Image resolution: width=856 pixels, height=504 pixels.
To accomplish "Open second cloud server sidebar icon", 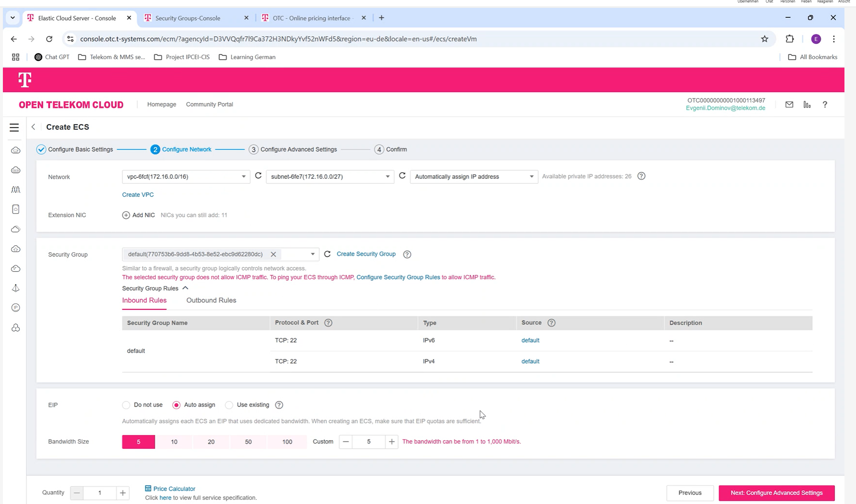I will click(16, 170).
